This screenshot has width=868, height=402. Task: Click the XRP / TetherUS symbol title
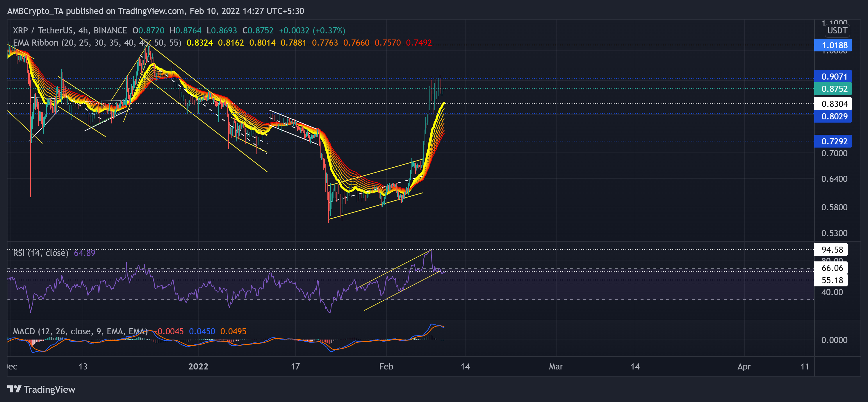pyautogui.click(x=70, y=30)
